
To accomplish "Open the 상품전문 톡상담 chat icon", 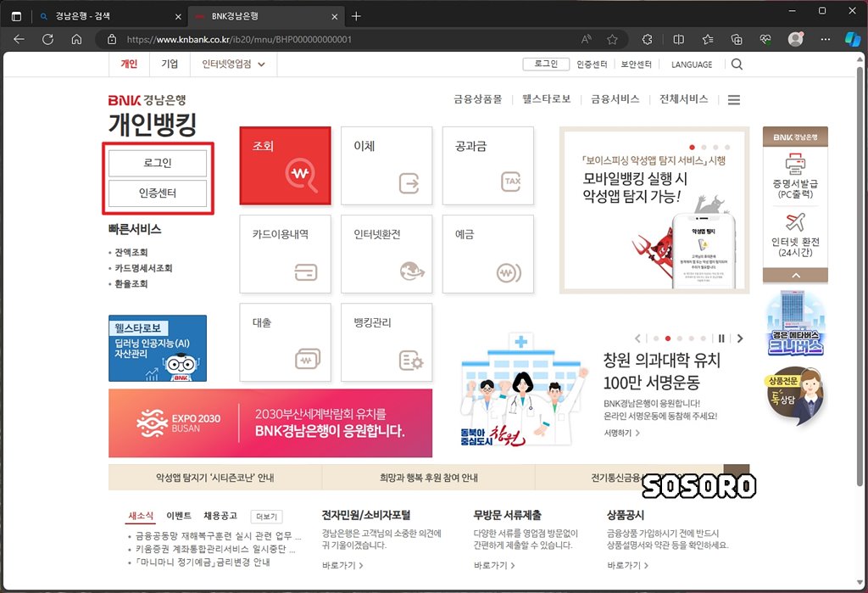I will pos(795,396).
